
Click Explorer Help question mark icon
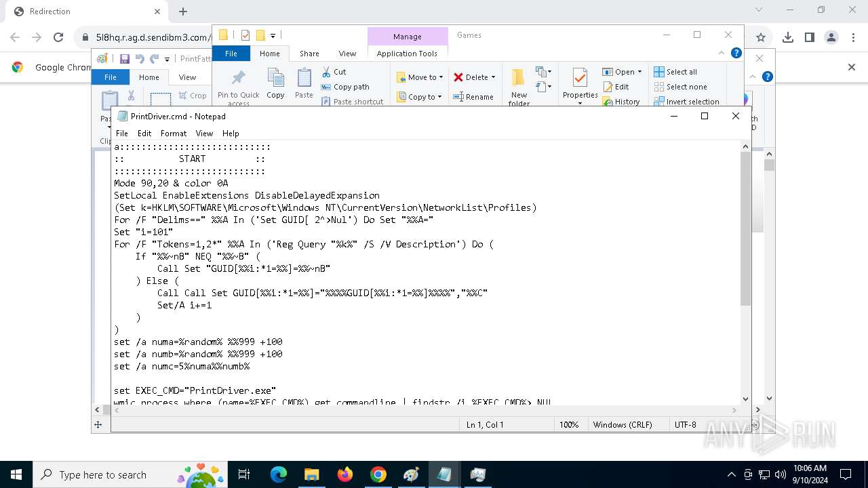736,53
